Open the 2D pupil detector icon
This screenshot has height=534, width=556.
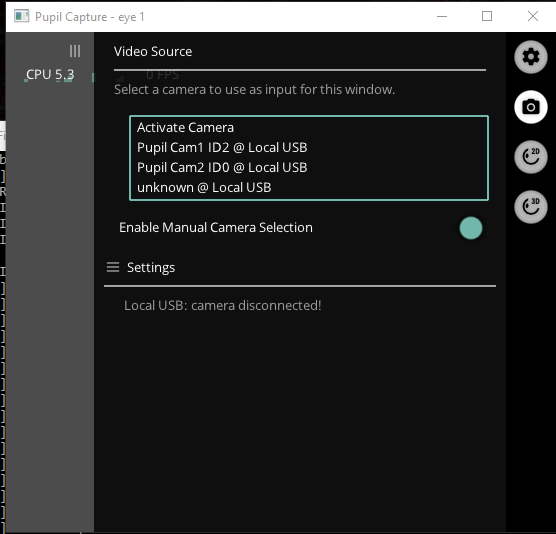pyautogui.click(x=530, y=157)
